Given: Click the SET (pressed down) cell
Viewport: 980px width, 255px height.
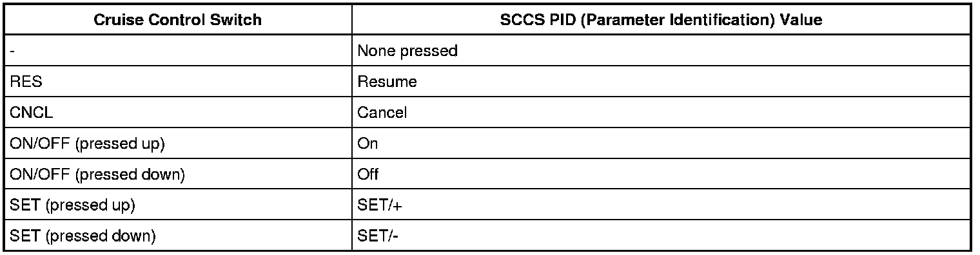Looking at the screenshot, I should (178, 236).
